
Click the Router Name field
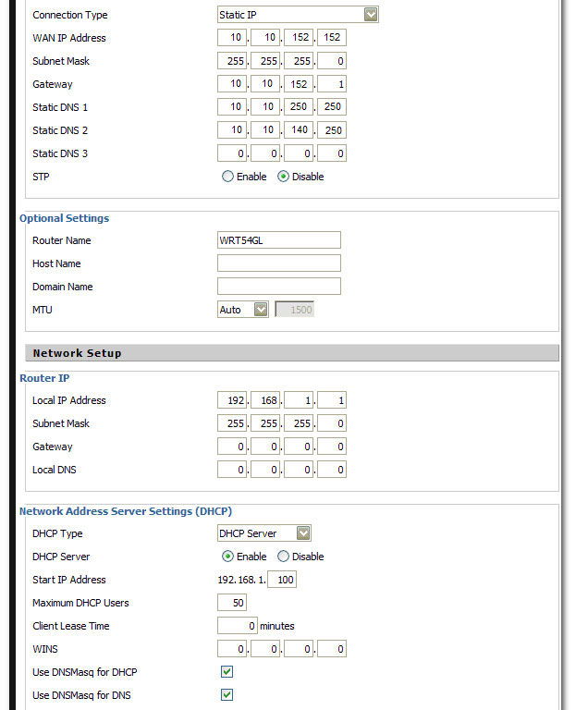coord(279,240)
